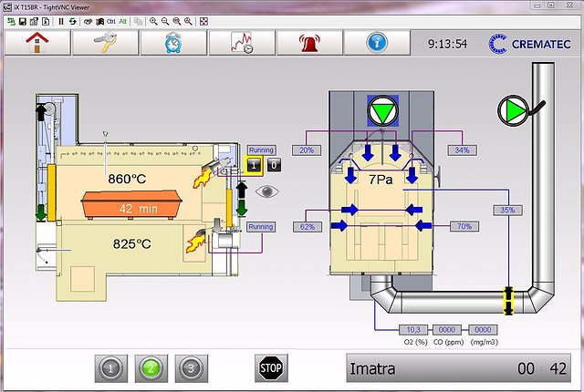Open the alarm clock timer icon

point(173,43)
